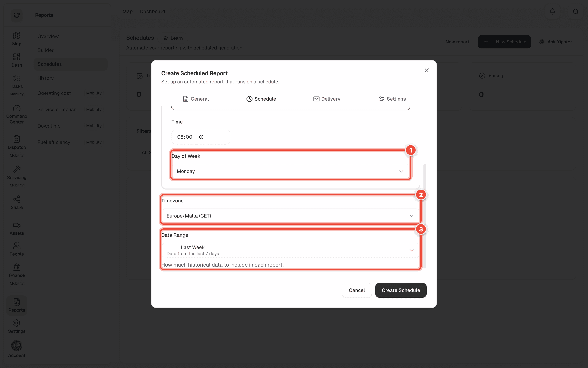This screenshot has height=368, width=588.
Task: Click the clock icon in Time field
Action: point(201,137)
